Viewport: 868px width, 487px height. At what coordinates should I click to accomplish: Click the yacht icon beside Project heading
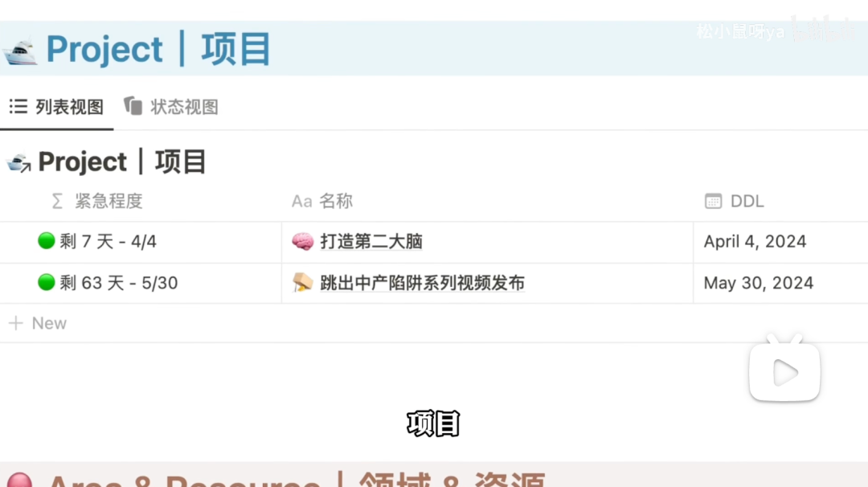[x=20, y=51]
